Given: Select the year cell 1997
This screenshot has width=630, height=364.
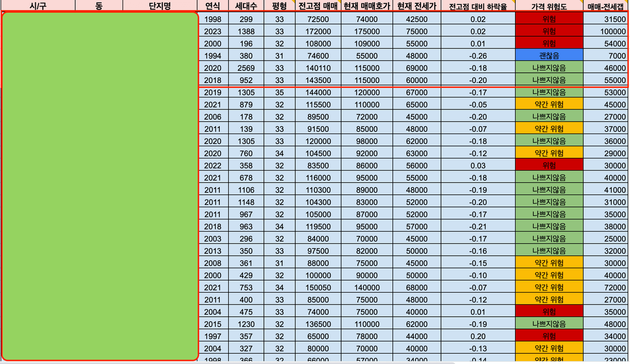Looking at the screenshot, I should tap(213, 336).
